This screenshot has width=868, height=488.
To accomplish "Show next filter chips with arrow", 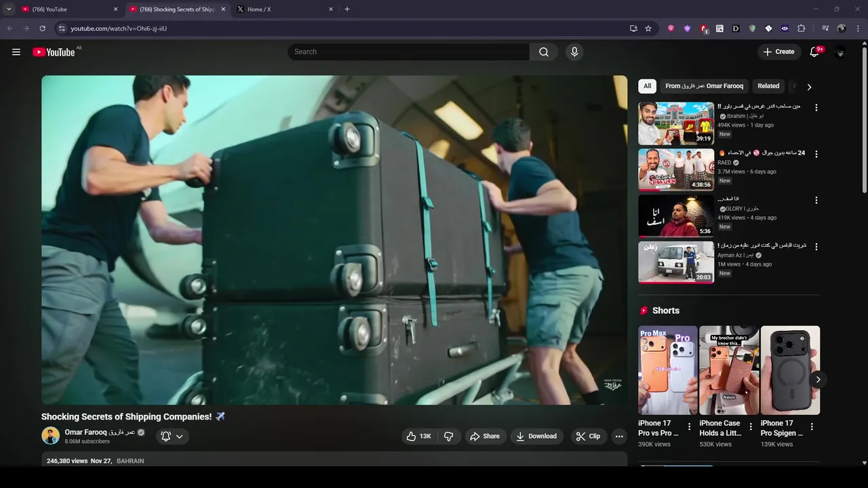I will 809,87.
